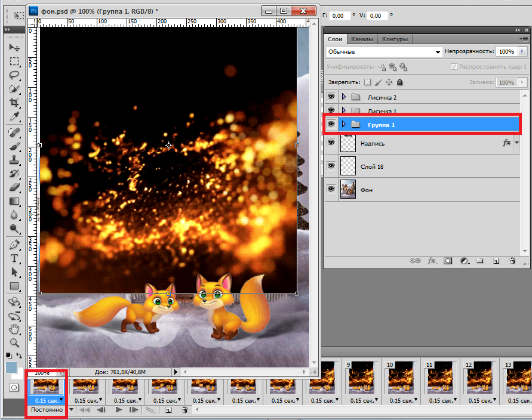Select the 3D Rotate tool

(x=14, y=302)
